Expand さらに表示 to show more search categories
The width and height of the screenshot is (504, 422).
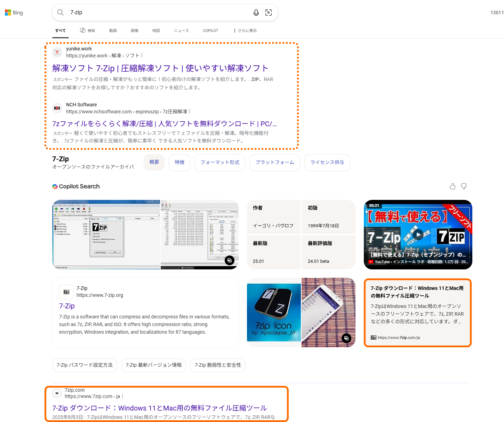pyautogui.click(x=245, y=31)
